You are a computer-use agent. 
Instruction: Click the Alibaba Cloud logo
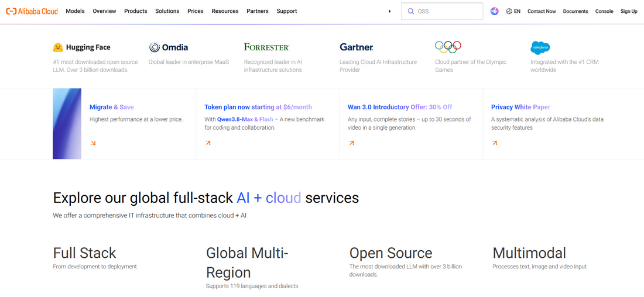32,11
